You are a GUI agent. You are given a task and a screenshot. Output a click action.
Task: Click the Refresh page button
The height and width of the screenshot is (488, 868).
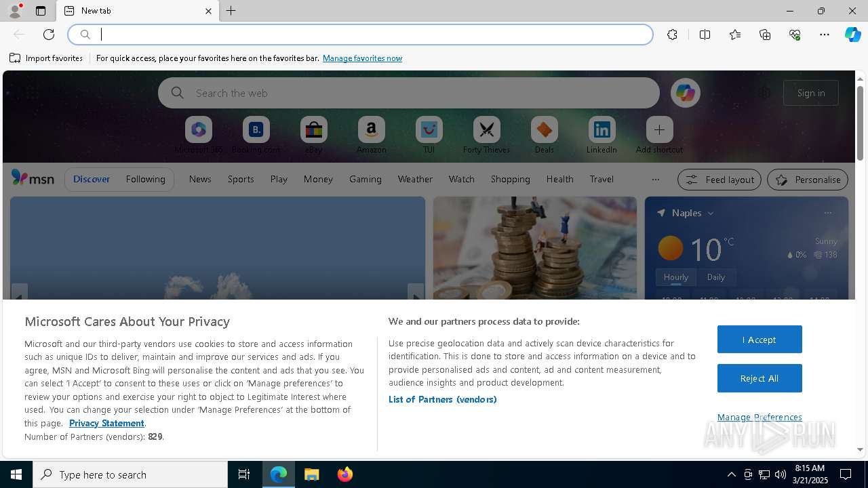(x=49, y=35)
